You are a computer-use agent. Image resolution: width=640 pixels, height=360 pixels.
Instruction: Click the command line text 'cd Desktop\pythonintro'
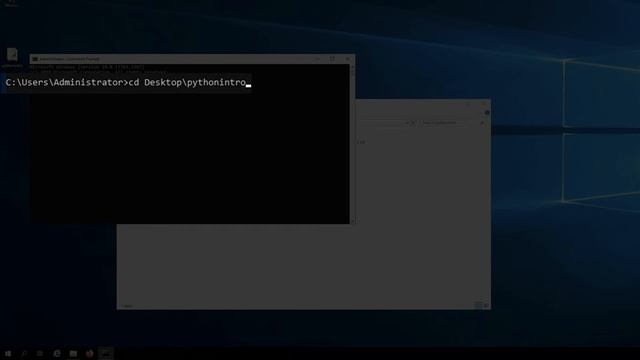click(187, 82)
